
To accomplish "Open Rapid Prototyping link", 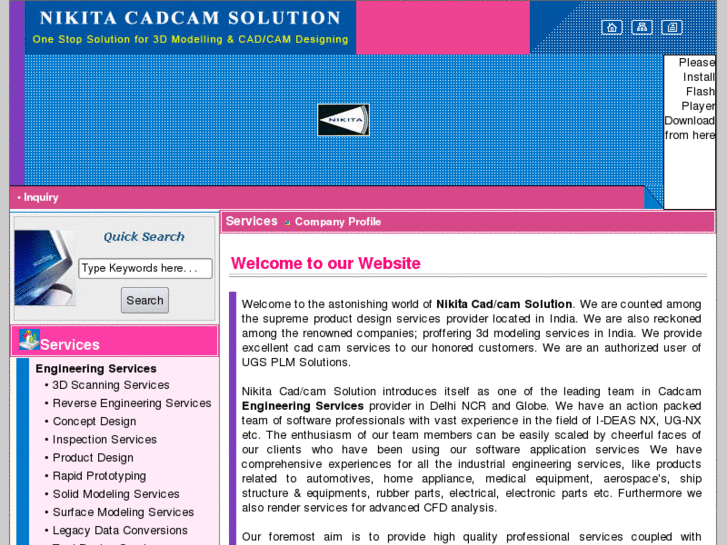I will (x=99, y=476).
